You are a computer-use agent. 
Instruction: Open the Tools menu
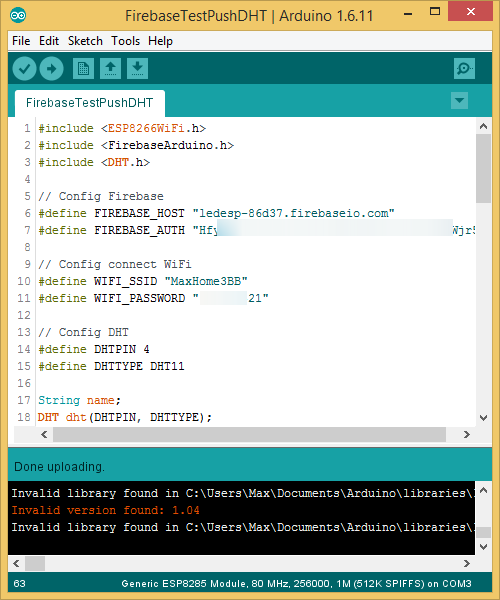coord(125,41)
